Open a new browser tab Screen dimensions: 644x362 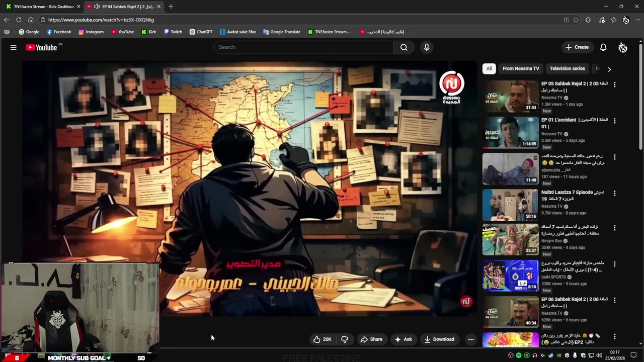point(171,7)
